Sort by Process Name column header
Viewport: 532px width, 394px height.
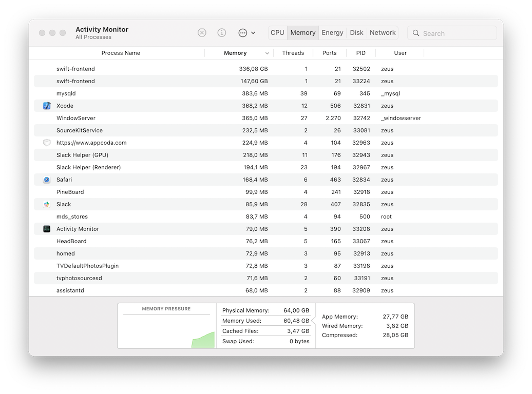coord(121,53)
